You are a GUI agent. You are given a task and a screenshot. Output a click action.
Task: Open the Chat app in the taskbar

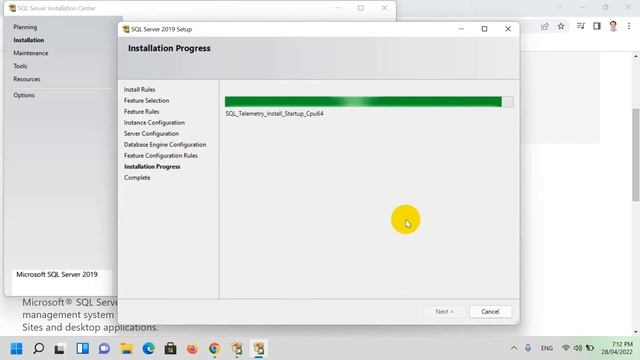(x=104, y=349)
